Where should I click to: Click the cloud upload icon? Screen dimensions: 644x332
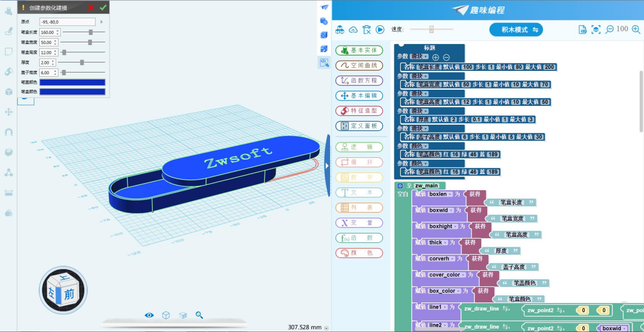click(353, 30)
